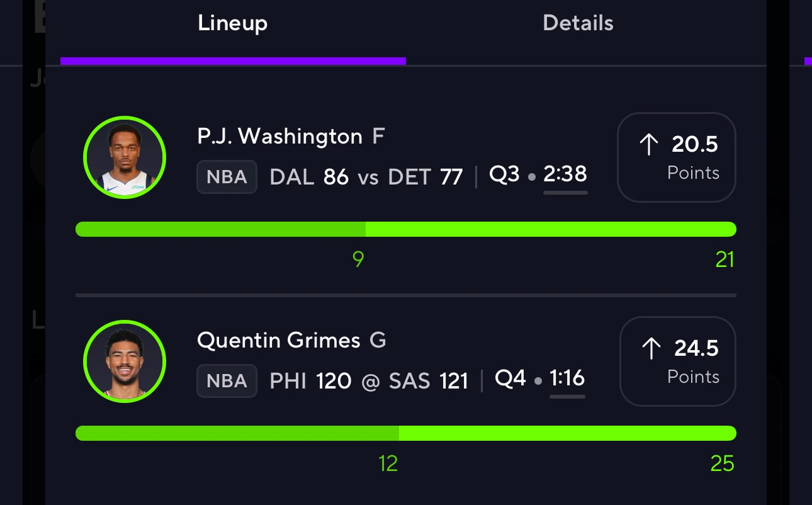812x505 pixels.
Task: Click the up arrow on 20.5 Points
Action: tap(649, 145)
